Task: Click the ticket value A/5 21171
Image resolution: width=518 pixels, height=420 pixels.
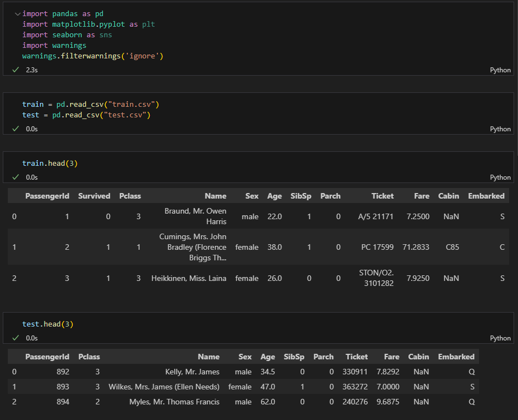Action: 376,216
